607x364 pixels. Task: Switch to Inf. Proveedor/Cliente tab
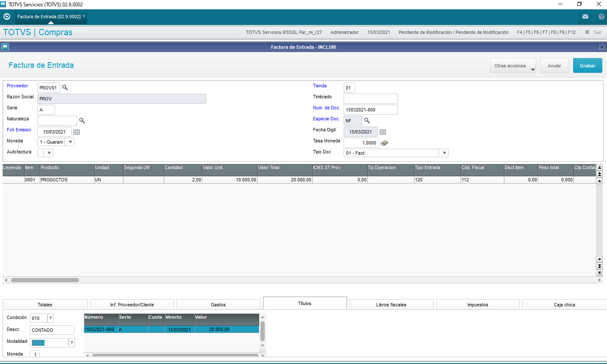coord(132,305)
